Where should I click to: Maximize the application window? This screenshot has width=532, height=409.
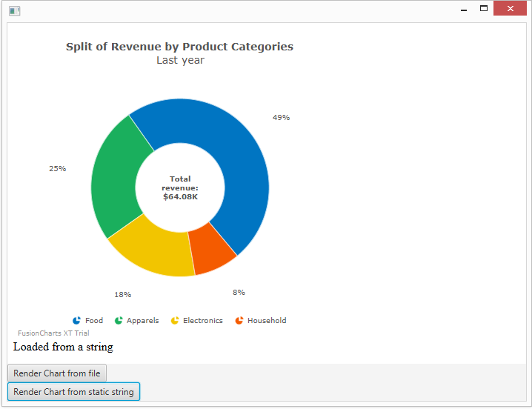pos(484,9)
